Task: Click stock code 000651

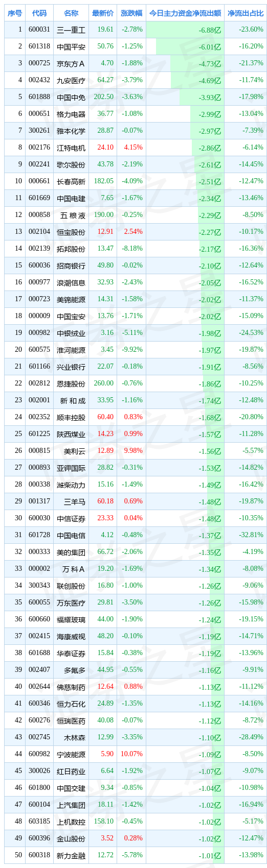Action: 39,114
